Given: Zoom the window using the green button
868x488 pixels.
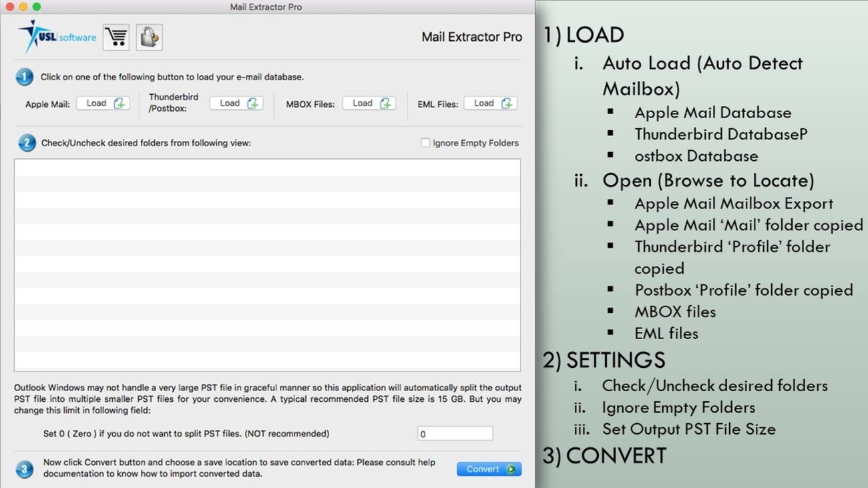Looking at the screenshot, I should point(37,7).
